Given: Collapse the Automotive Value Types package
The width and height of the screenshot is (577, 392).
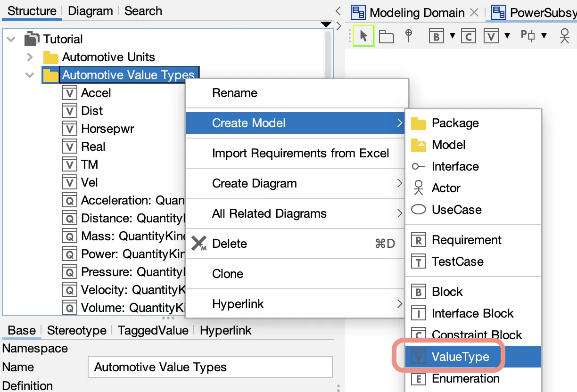Looking at the screenshot, I should click(x=30, y=75).
